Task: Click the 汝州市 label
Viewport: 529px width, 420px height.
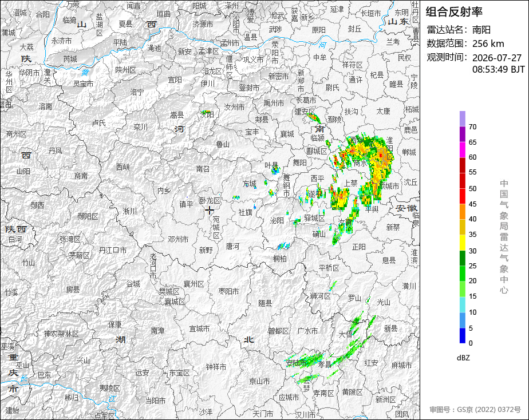Action: 235,107
